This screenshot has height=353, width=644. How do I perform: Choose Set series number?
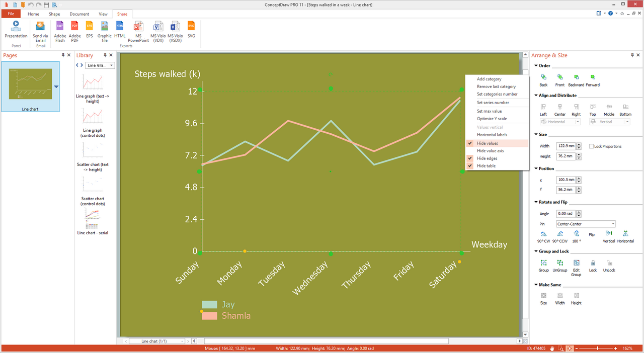[x=497, y=103]
